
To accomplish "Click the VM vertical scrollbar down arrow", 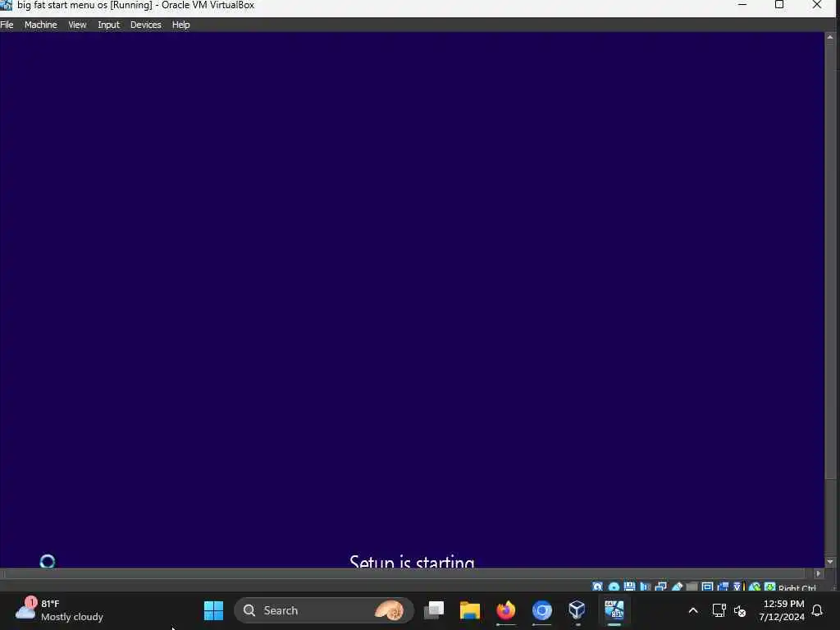I will [x=830, y=562].
